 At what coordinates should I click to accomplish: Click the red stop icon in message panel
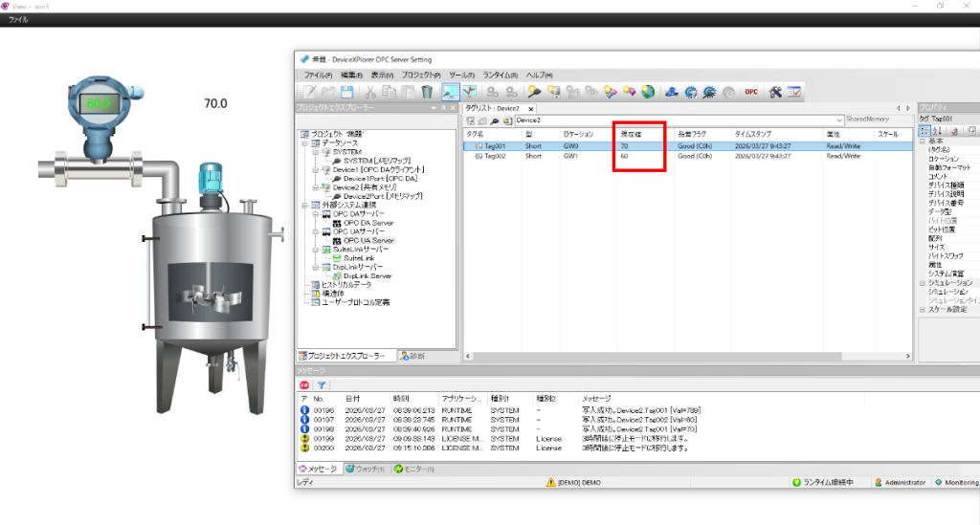tap(305, 384)
